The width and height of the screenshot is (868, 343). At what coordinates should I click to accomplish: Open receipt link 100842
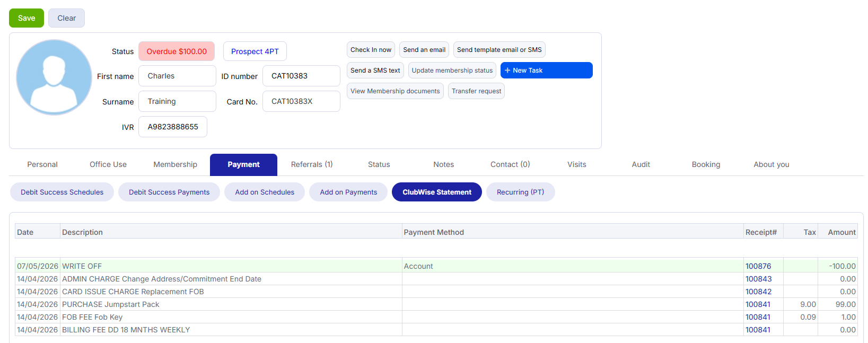tap(759, 292)
